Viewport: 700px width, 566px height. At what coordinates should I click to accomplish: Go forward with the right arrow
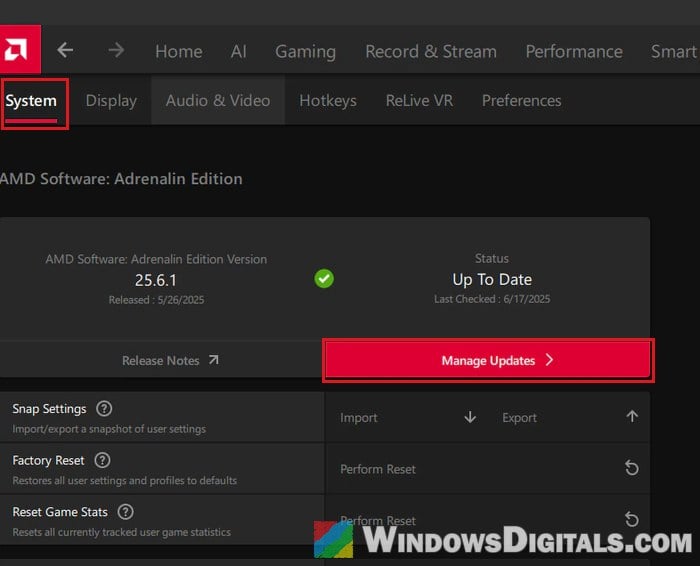[x=116, y=50]
